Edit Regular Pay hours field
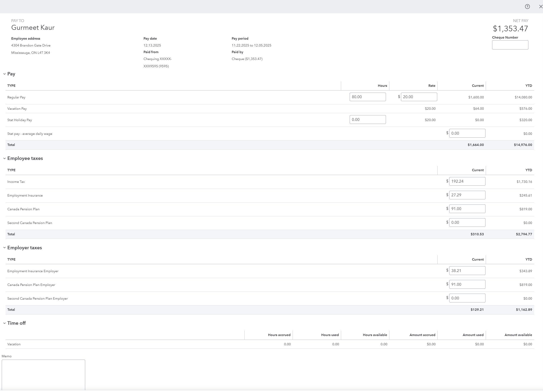 pos(368,97)
